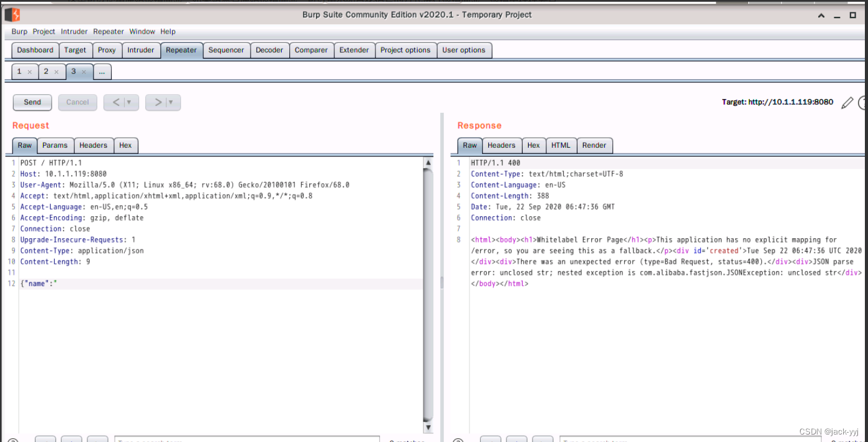
Task: Go forward with the > history arrow
Action: pyautogui.click(x=157, y=102)
